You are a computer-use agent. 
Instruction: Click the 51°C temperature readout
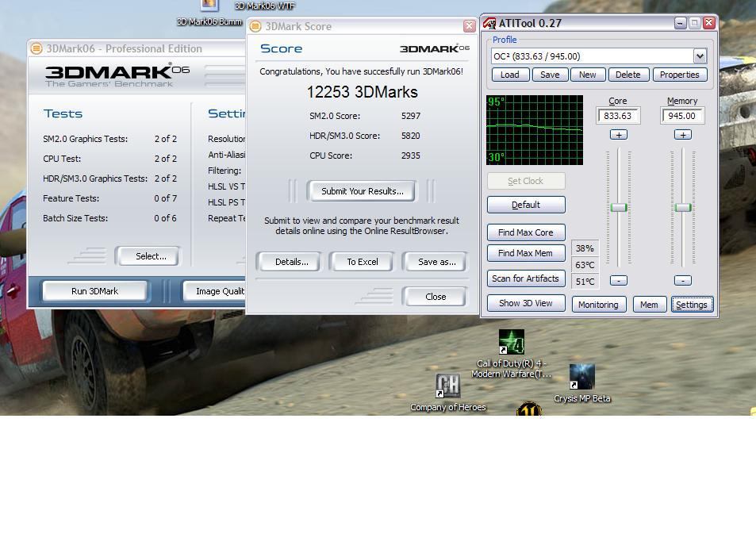click(585, 282)
